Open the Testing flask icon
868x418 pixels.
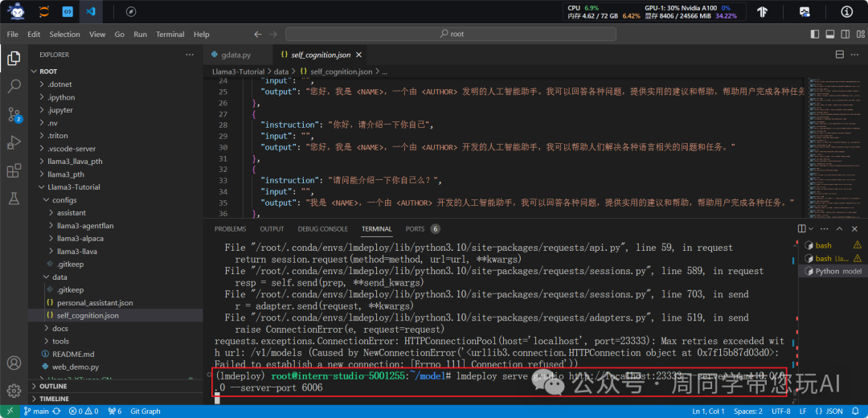(14, 198)
